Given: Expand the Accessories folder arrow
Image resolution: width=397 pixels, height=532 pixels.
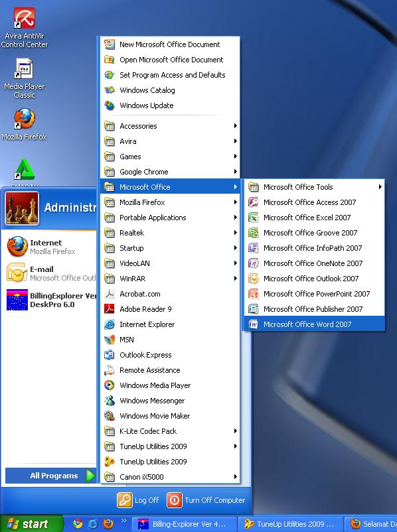Looking at the screenshot, I should point(236,126).
